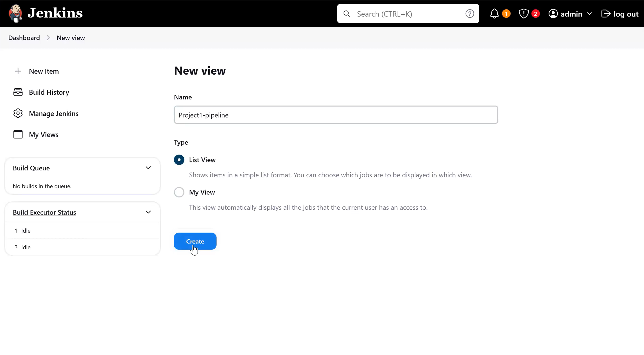Click the log out arrow icon
644x355 pixels.
point(606,14)
